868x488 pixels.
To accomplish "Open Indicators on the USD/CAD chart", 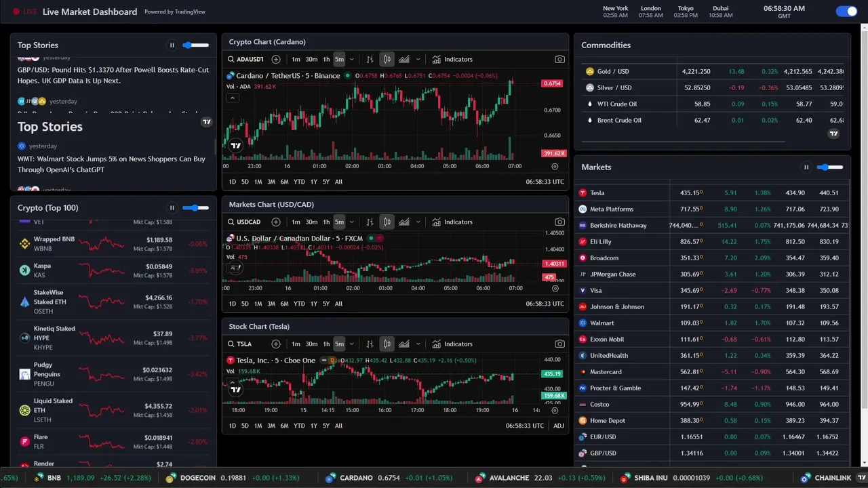I will (452, 222).
